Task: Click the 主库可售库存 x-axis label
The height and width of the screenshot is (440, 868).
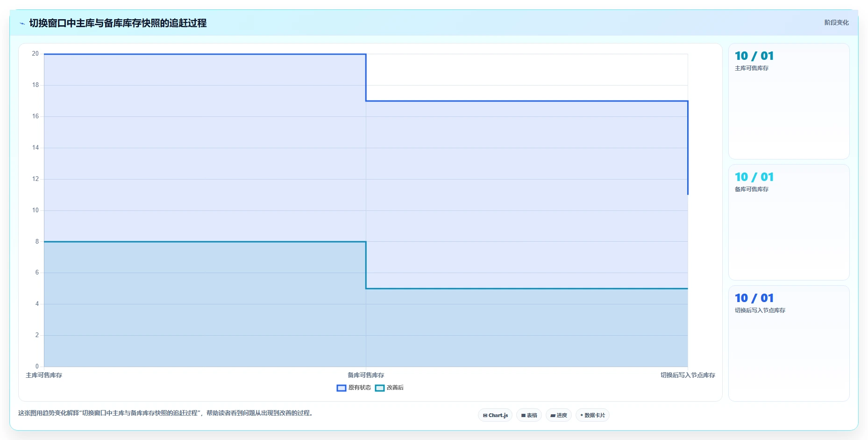Action: pos(44,375)
